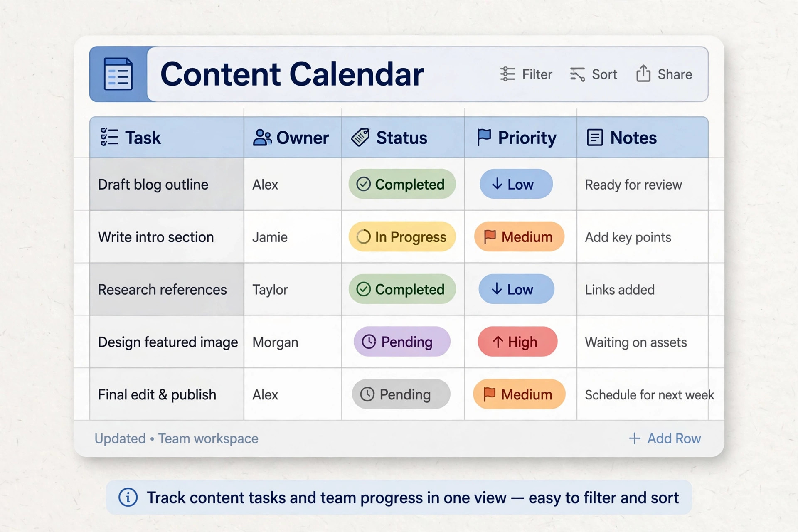Screen dimensions: 798x532
Task: Select the Status column header
Action: [403, 138]
